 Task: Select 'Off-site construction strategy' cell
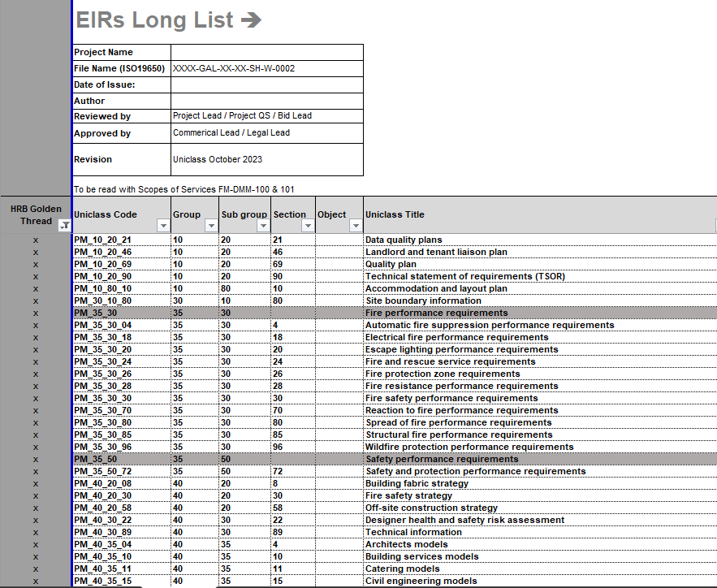tap(540, 508)
